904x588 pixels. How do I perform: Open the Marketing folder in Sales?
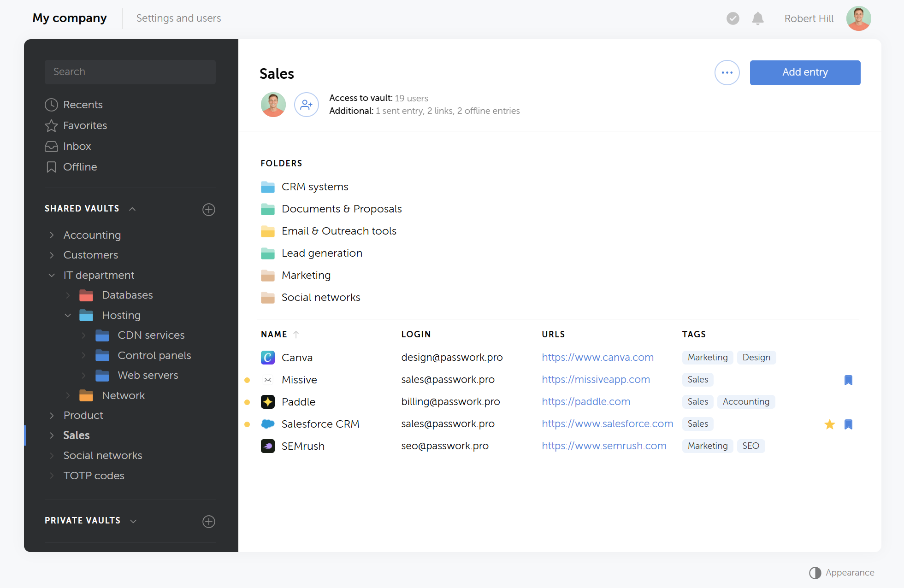[306, 276]
